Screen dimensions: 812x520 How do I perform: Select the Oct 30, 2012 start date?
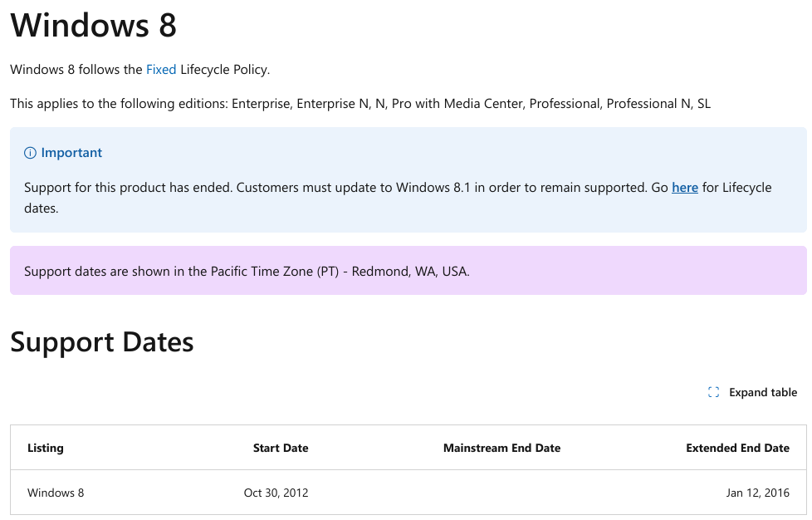pyautogui.click(x=276, y=493)
